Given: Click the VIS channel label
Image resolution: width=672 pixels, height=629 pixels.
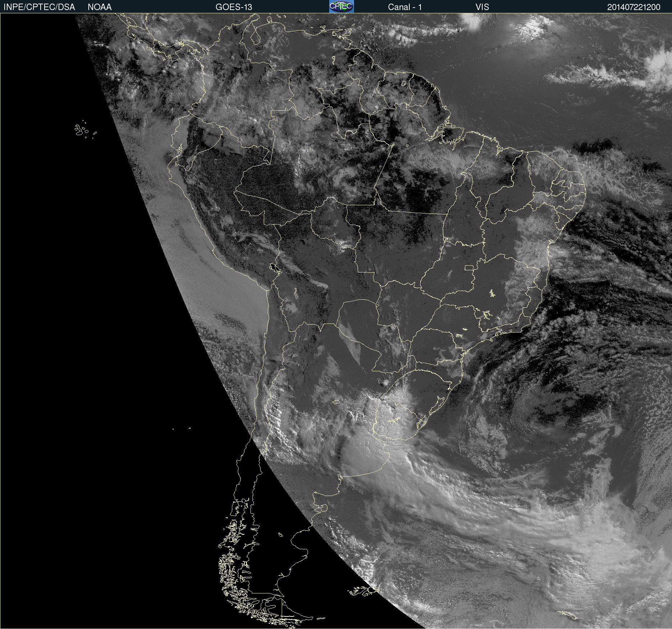Looking at the screenshot, I should tap(482, 7).
